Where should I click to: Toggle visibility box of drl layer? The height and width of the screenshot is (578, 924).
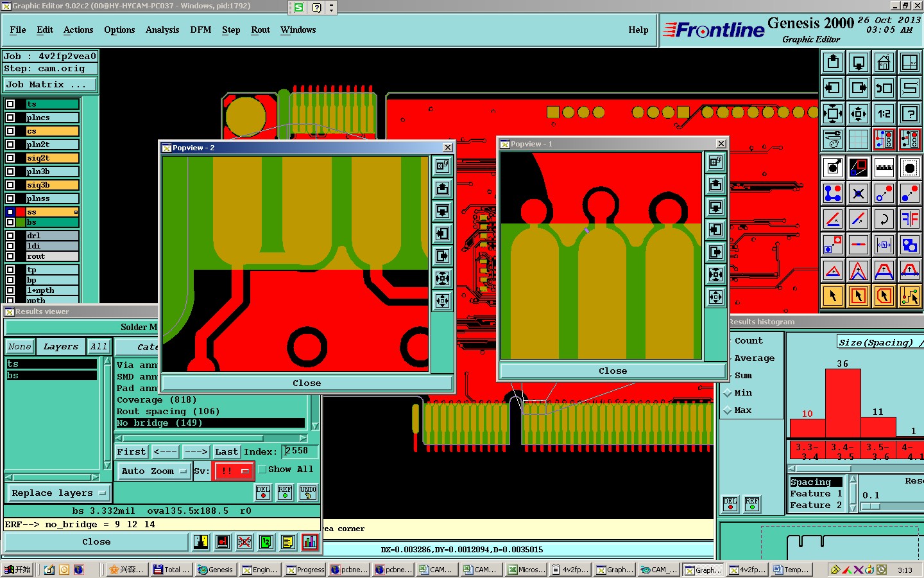click(10, 236)
